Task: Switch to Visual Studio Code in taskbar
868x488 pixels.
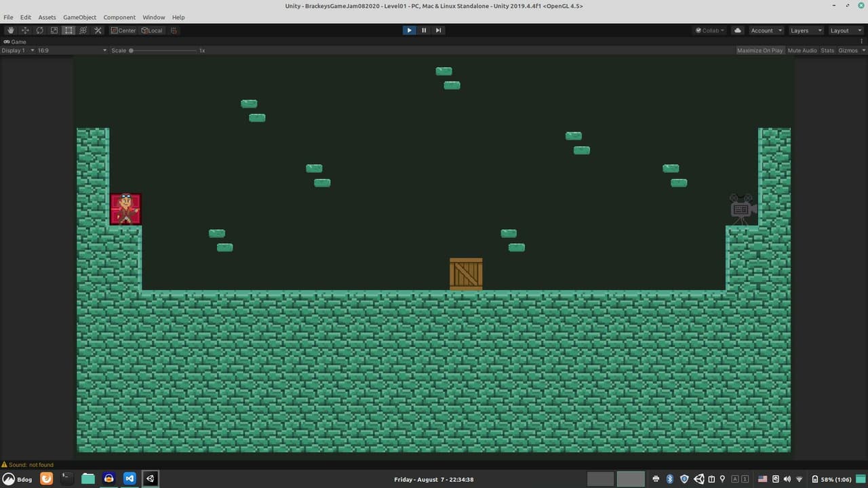Action: pyautogui.click(x=130, y=479)
